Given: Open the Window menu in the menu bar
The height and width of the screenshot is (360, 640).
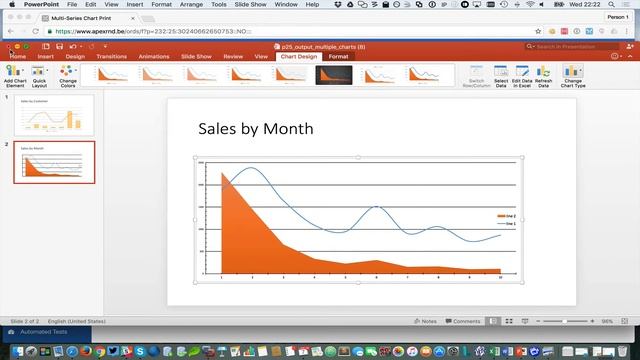Looking at the screenshot, I should point(286,4).
